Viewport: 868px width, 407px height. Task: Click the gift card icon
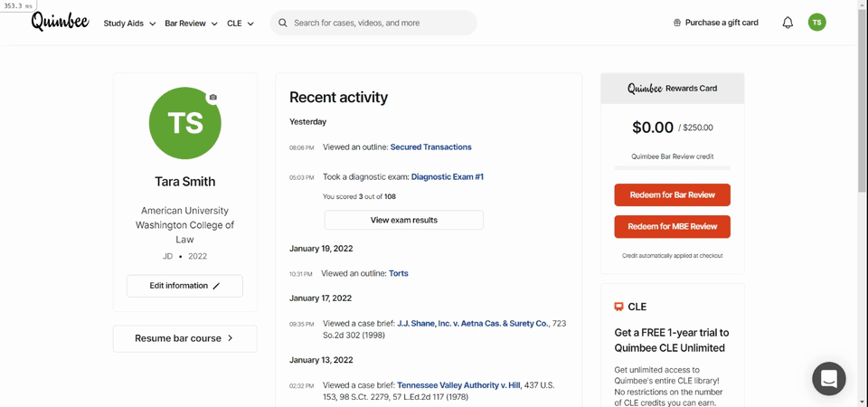pos(676,24)
